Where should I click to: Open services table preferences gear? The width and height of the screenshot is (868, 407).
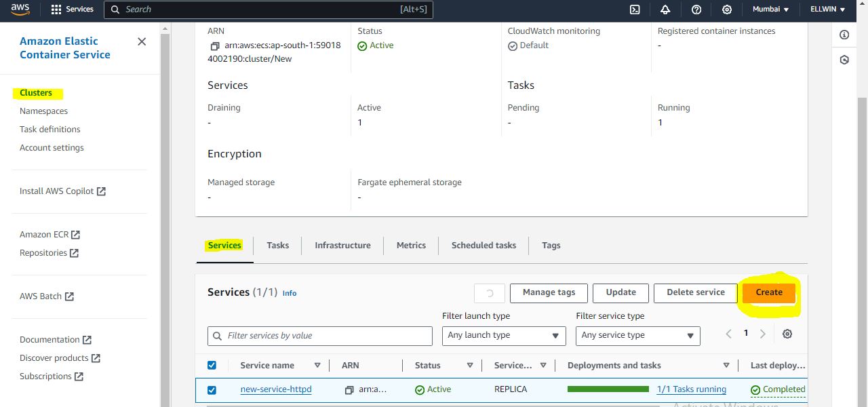[787, 334]
